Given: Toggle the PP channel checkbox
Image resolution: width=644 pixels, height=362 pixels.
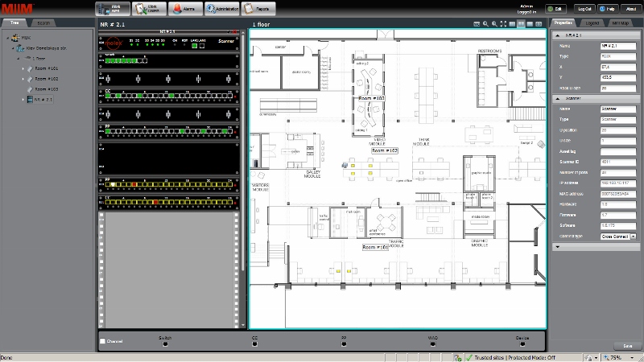Looking at the screenshot, I should click(344, 344).
